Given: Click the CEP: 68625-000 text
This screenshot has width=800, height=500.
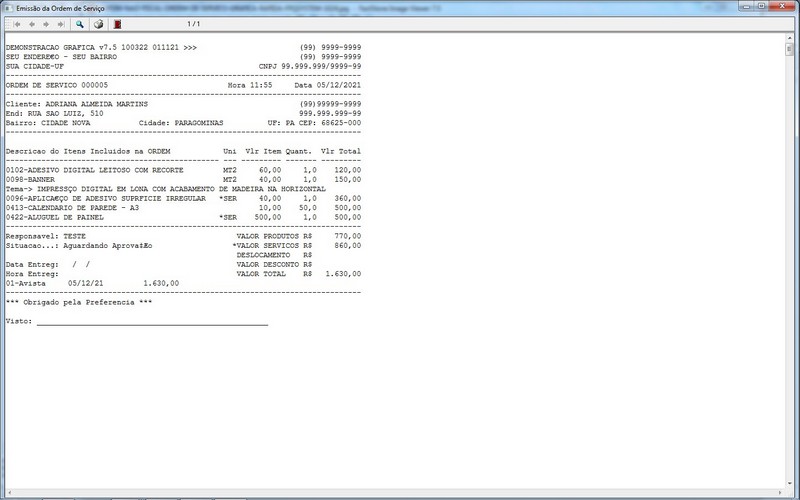Looking at the screenshot, I should click(330, 123).
